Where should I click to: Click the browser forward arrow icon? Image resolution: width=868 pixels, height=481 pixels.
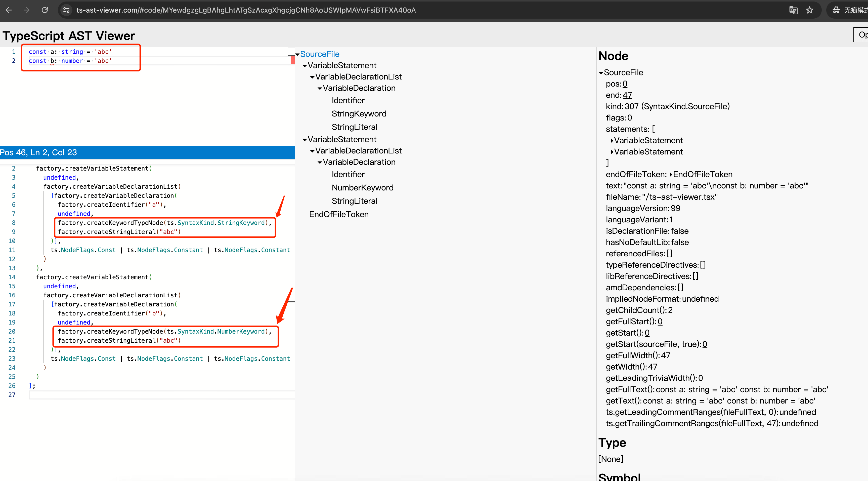pos(27,10)
